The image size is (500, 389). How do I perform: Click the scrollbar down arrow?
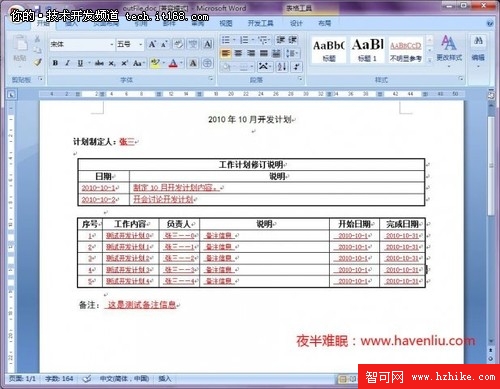pos(491,341)
